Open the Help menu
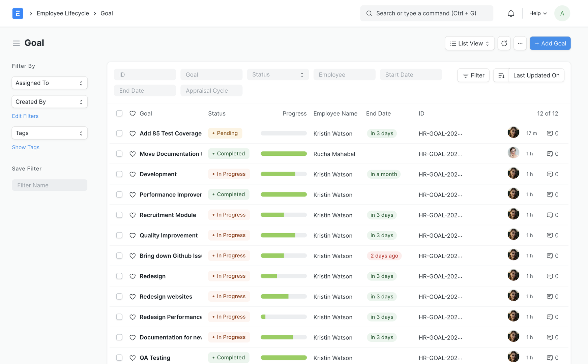Viewport: 588px width, 364px height. click(538, 13)
